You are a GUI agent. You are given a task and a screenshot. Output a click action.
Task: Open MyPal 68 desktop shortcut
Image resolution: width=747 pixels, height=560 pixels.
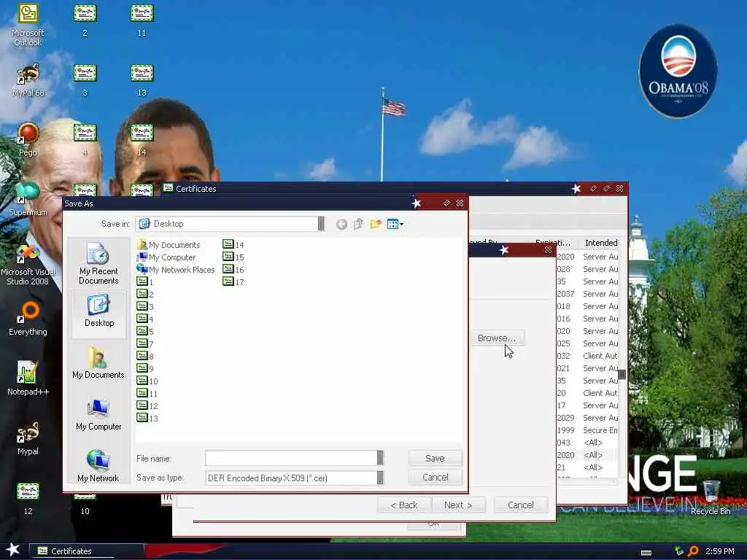(x=28, y=80)
